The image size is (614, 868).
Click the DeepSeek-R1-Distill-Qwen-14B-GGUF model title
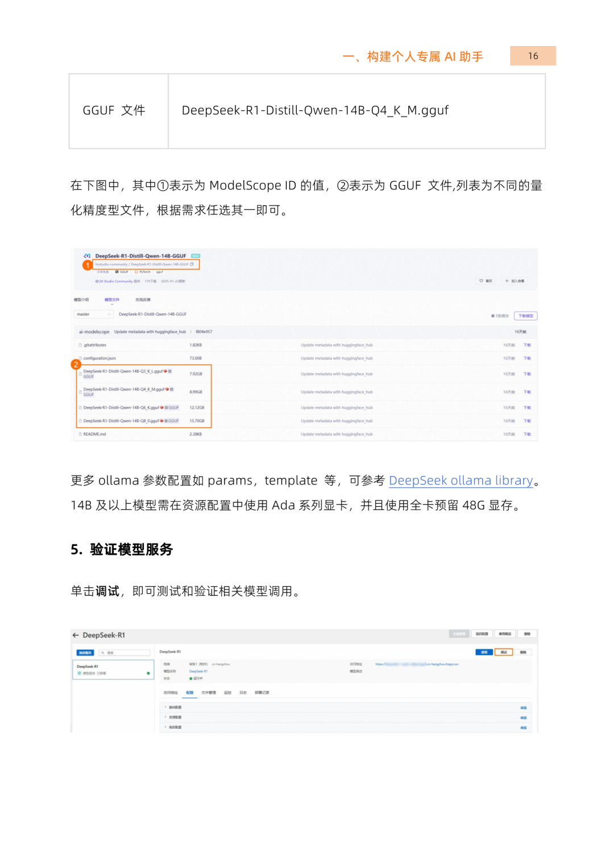(x=140, y=256)
